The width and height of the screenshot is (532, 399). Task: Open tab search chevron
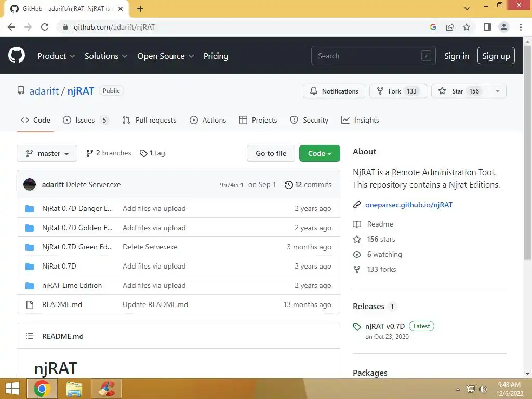point(467,9)
